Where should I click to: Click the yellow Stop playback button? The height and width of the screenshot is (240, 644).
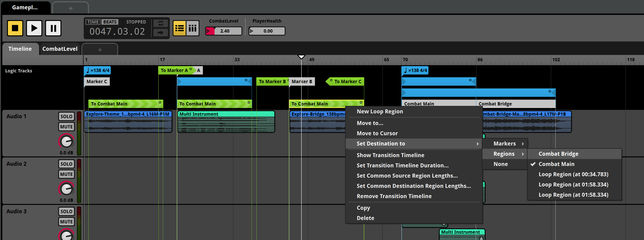[x=15, y=28]
